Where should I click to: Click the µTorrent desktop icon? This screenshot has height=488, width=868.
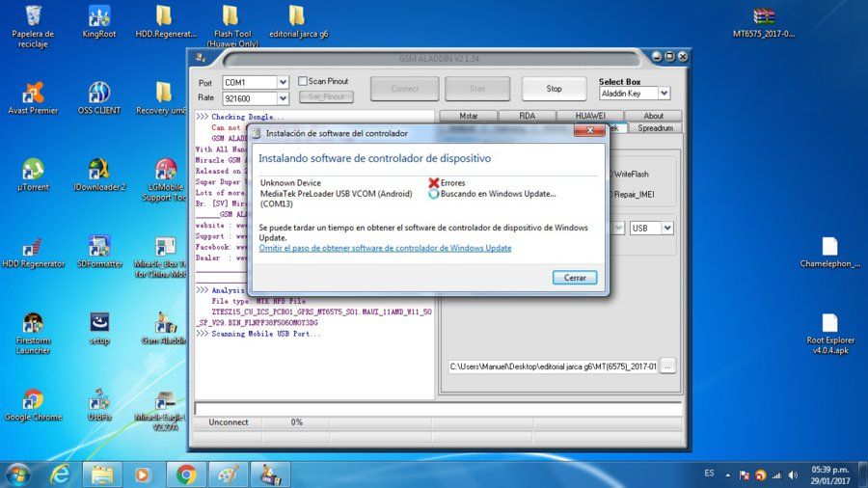(33, 175)
